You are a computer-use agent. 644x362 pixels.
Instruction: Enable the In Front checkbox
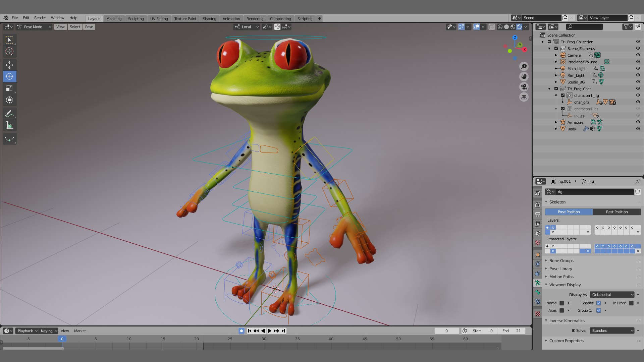pyautogui.click(x=631, y=303)
